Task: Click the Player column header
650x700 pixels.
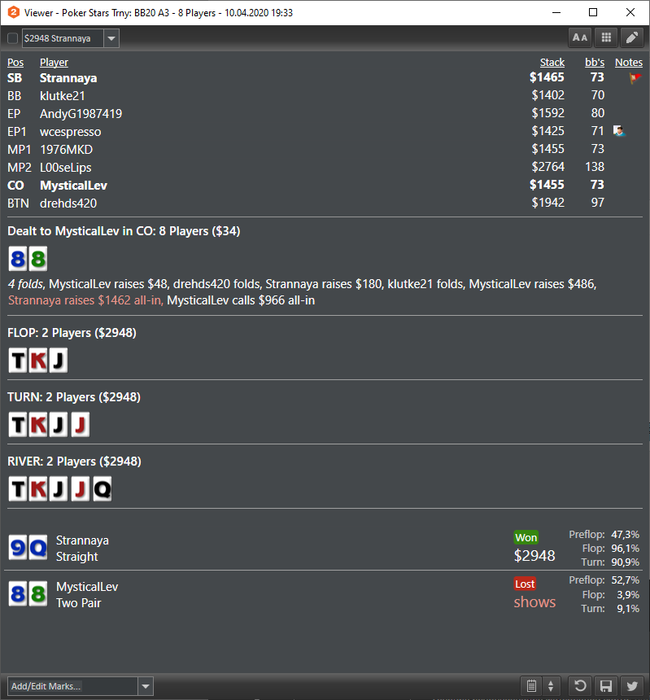Action: tap(54, 62)
